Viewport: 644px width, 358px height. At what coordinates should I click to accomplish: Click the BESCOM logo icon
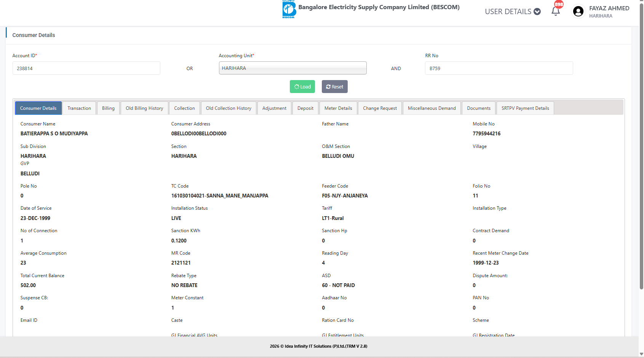pos(289,9)
